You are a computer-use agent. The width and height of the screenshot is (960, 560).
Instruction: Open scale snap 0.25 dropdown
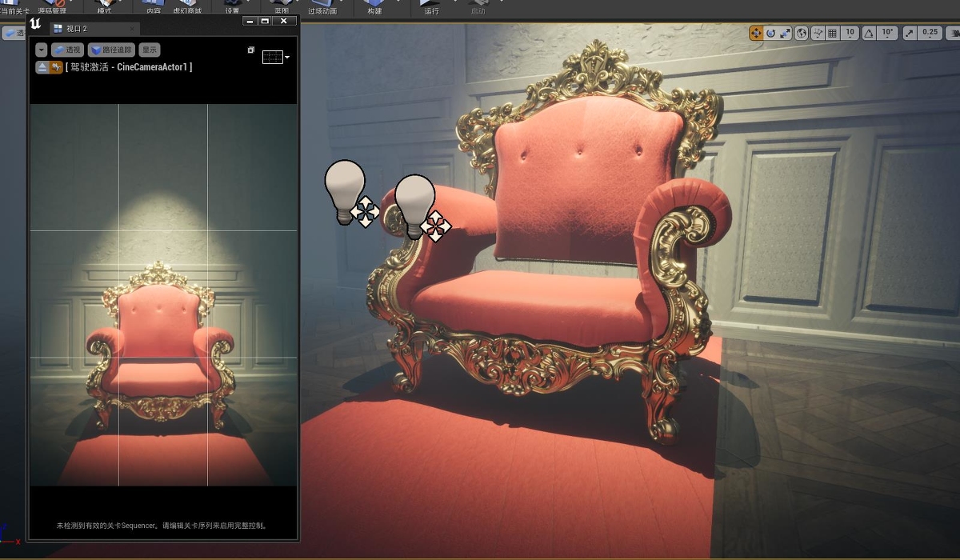tap(930, 33)
